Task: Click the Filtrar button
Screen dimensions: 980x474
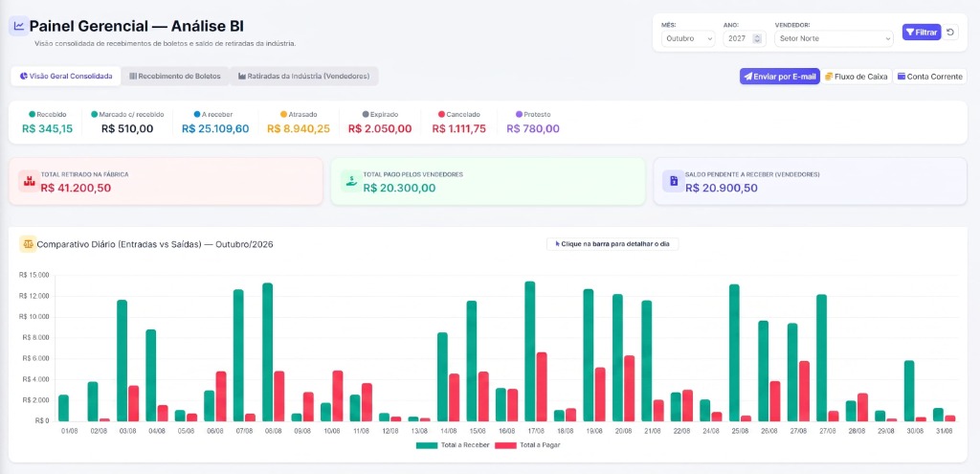Action: pyautogui.click(x=922, y=32)
